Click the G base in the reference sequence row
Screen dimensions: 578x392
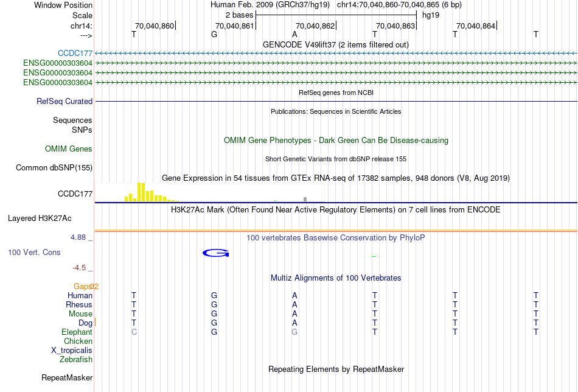click(x=214, y=35)
